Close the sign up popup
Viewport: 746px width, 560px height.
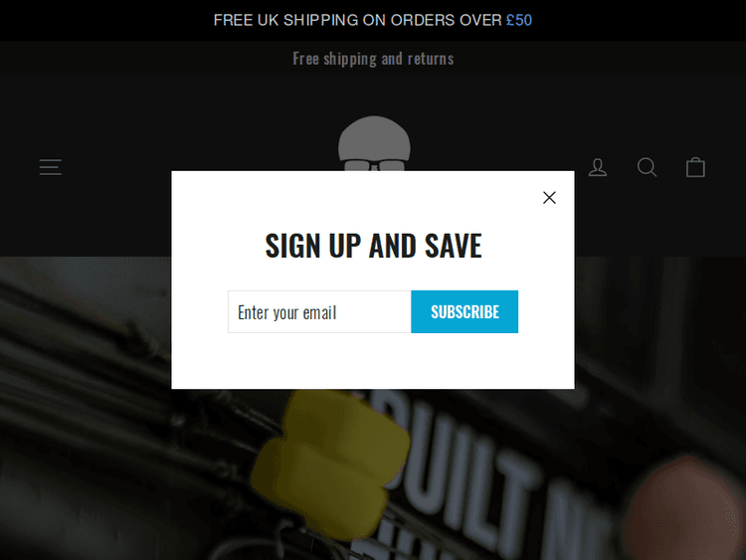(x=549, y=198)
